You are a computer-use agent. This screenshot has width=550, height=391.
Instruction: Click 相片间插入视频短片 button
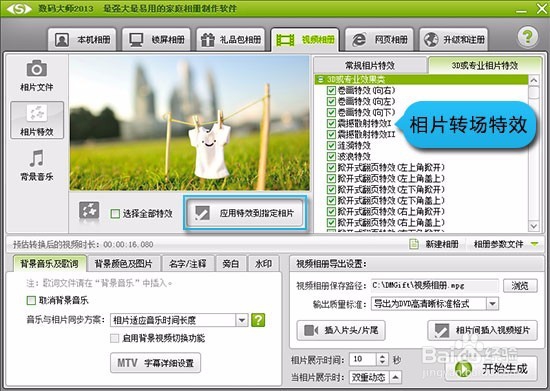coord(482,330)
